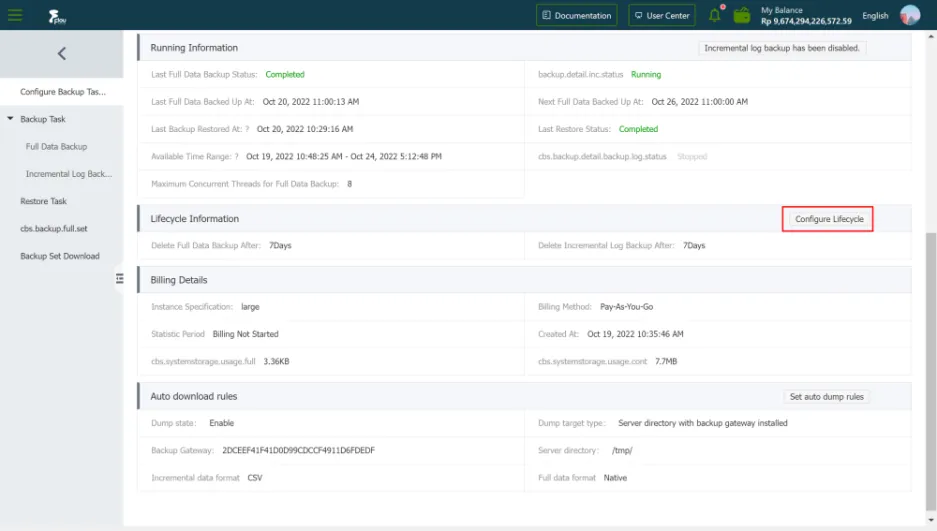Viewport: 937px width, 531px height.
Task: Click the notification bell icon
Action: click(715, 15)
